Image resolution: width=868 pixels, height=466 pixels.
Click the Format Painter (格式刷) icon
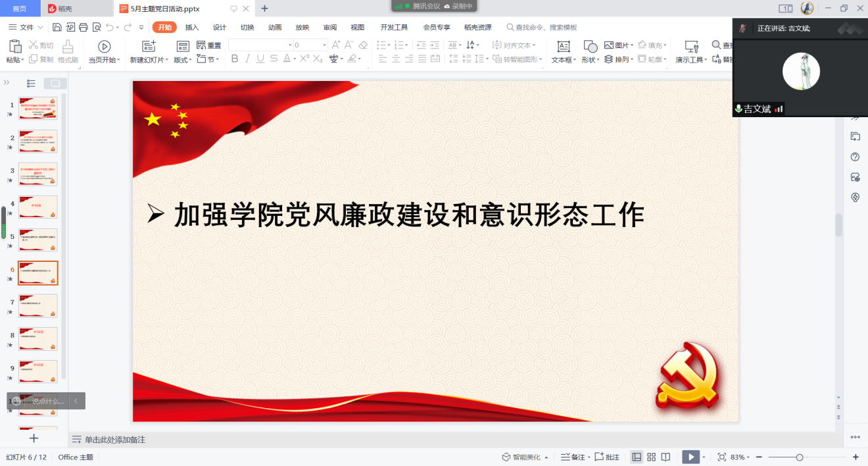[x=68, y=47]
